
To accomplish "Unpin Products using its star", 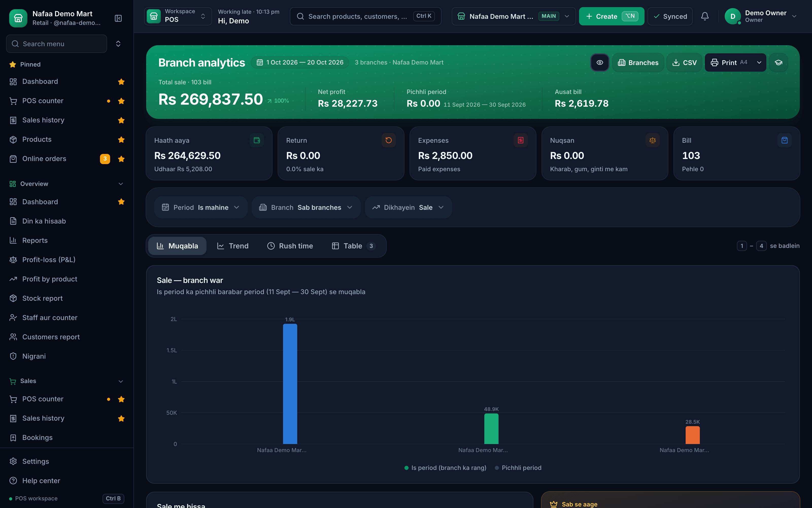I will click(121, 139).
